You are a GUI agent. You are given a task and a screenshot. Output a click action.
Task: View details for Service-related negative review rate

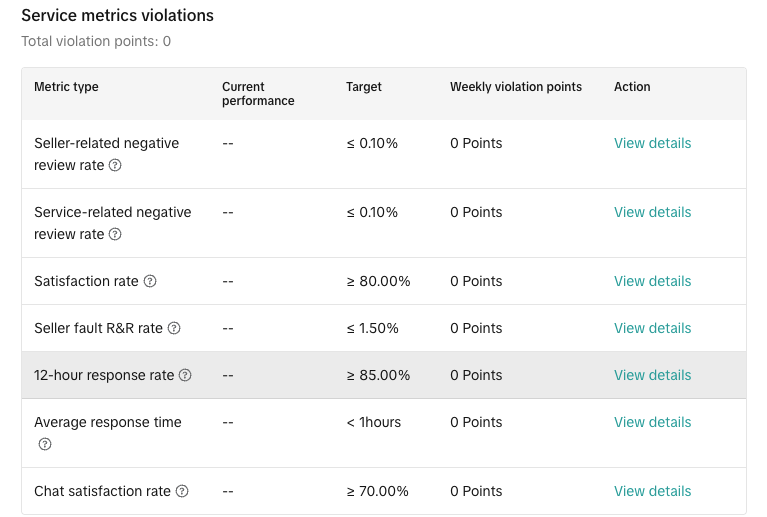click(652, 212)
